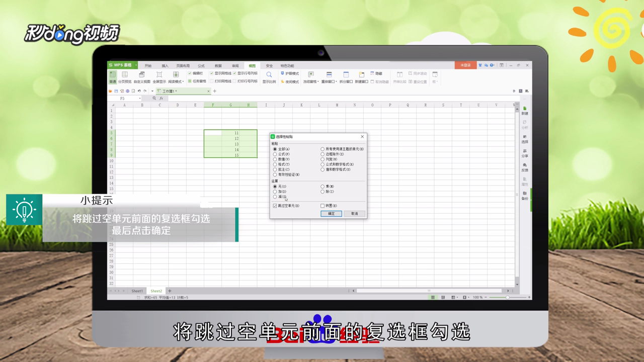Enable 夜间模式 night mode
The width and height of the screenshot is (644, 362).
click(x=289, y=81)
